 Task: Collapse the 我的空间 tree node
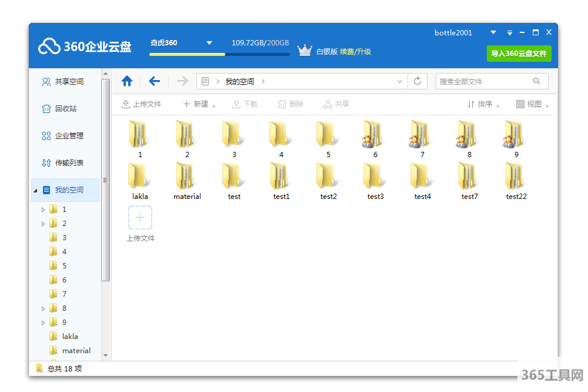[x=35, y=191]
